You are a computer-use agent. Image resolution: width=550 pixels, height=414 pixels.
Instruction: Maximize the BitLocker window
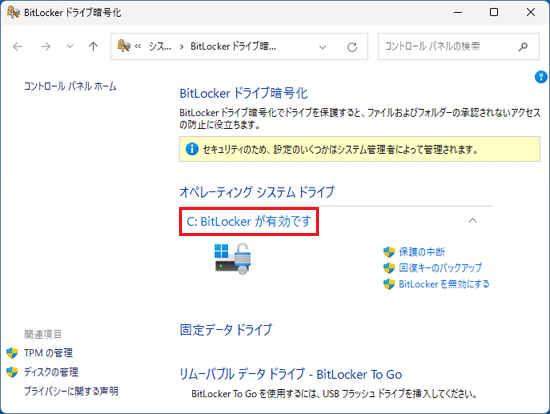pos(494,12)
